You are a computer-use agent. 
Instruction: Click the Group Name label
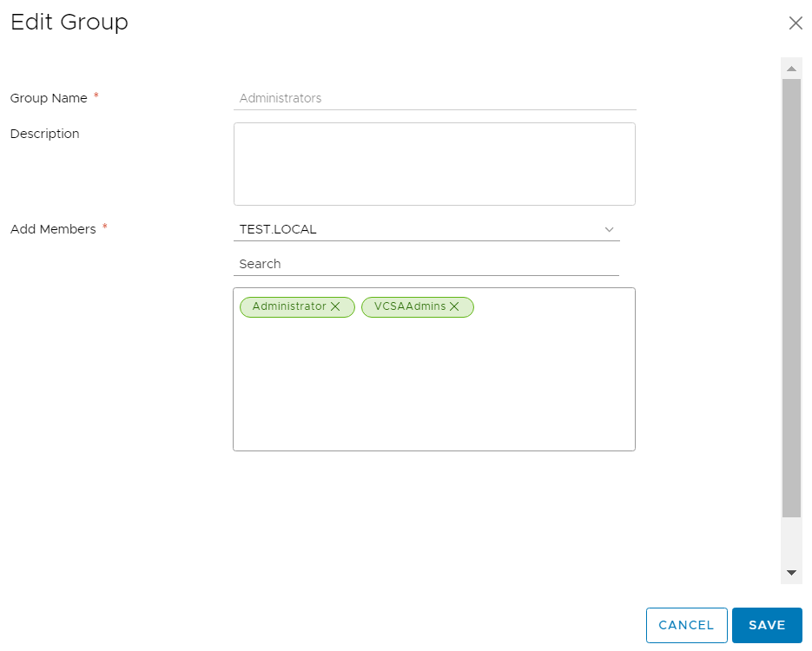coord(49,98)
